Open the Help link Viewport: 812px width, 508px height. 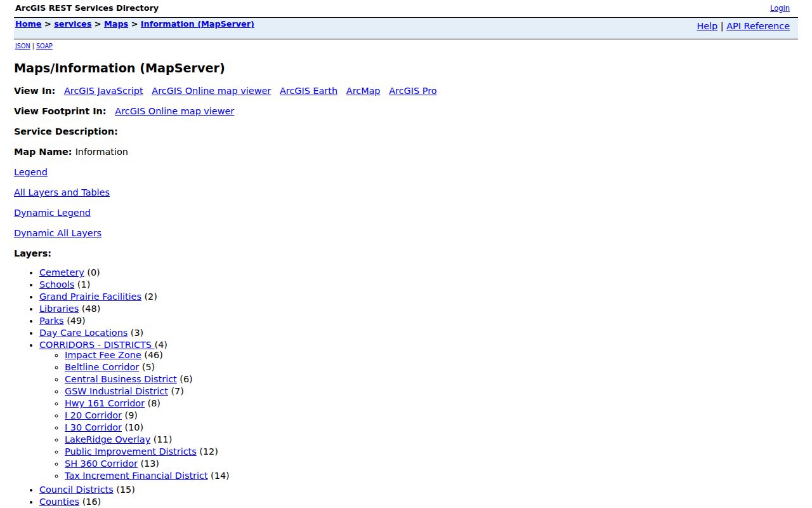coord(707,26)
